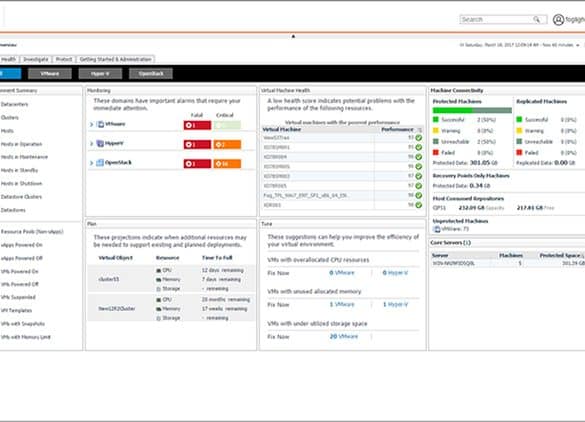Select New12R2Cluster in Plan table
The height and width of the screenshot is (422, 585).
point(117,309)
